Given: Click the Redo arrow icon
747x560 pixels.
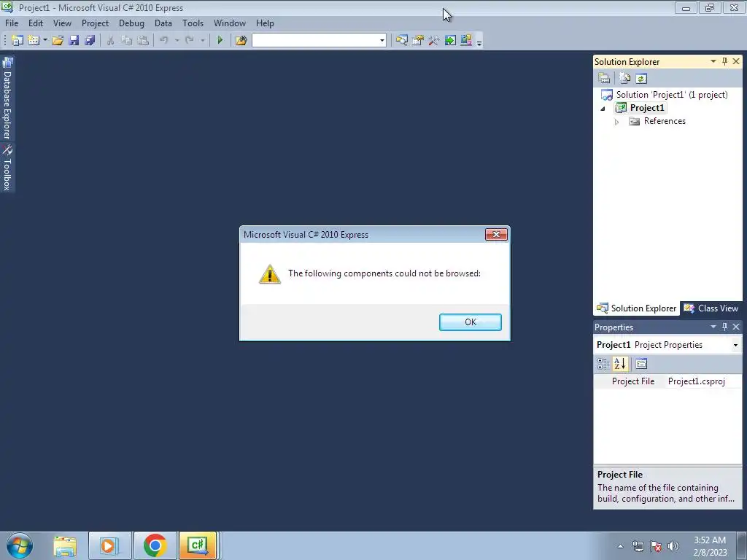Looking at the screenshot, I should (x=190, y=41).
